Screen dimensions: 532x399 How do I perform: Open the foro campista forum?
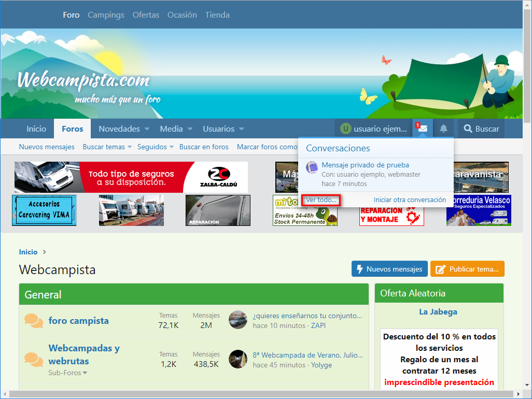(x=79, y=321)
